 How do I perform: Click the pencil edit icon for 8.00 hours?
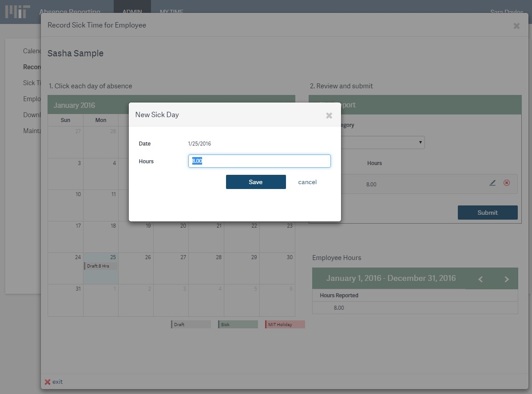pyautogui.click(x=492, y=183)
